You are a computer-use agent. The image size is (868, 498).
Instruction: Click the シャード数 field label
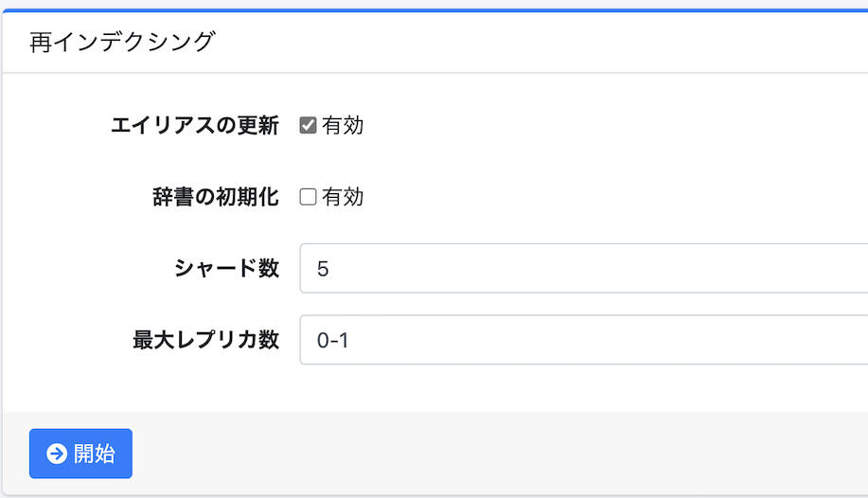[x=226, y=269]
